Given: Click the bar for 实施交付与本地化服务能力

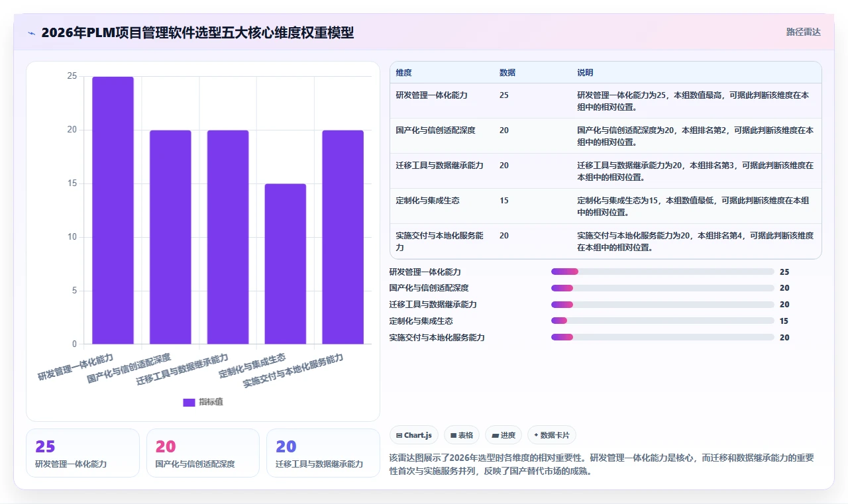Looking at the screenshot, I should (343, 237).
